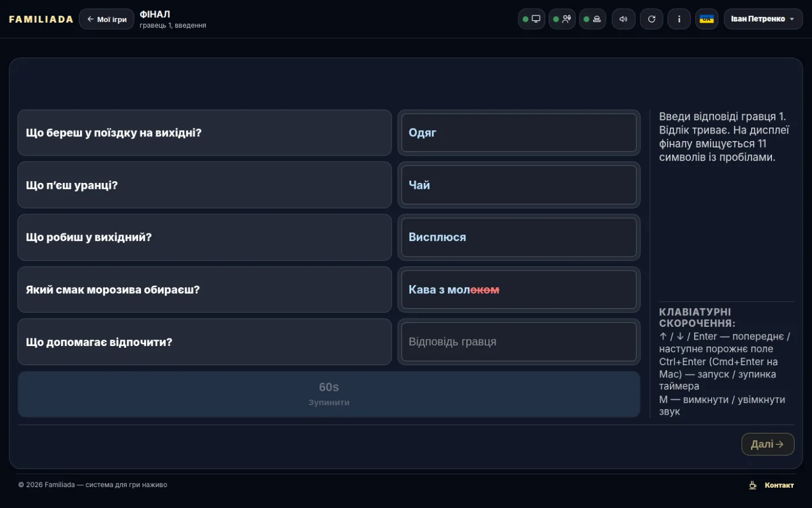Click the Кава з молоком answer field
This screenshot has width=812, height=508.
(x=519, y=290)
